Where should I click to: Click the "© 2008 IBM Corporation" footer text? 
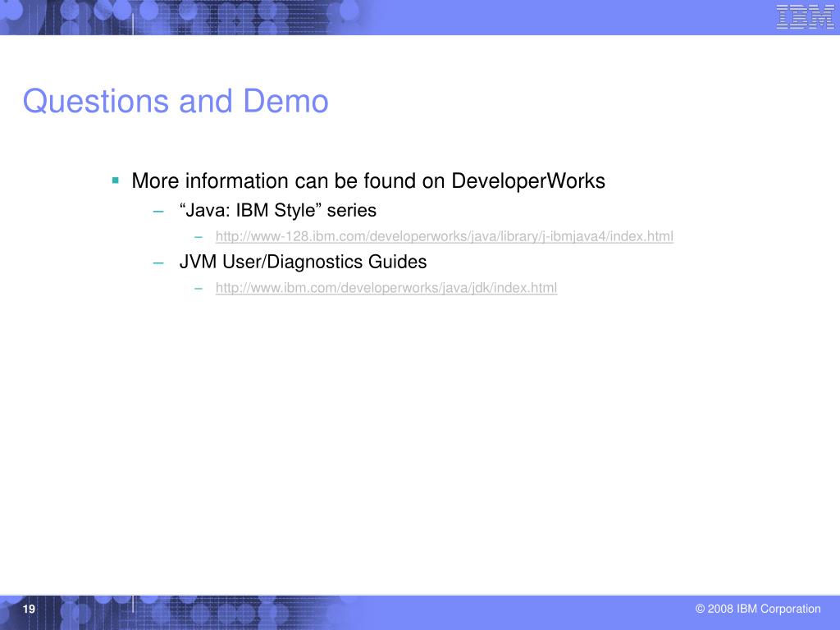click(x=757, y=609)
